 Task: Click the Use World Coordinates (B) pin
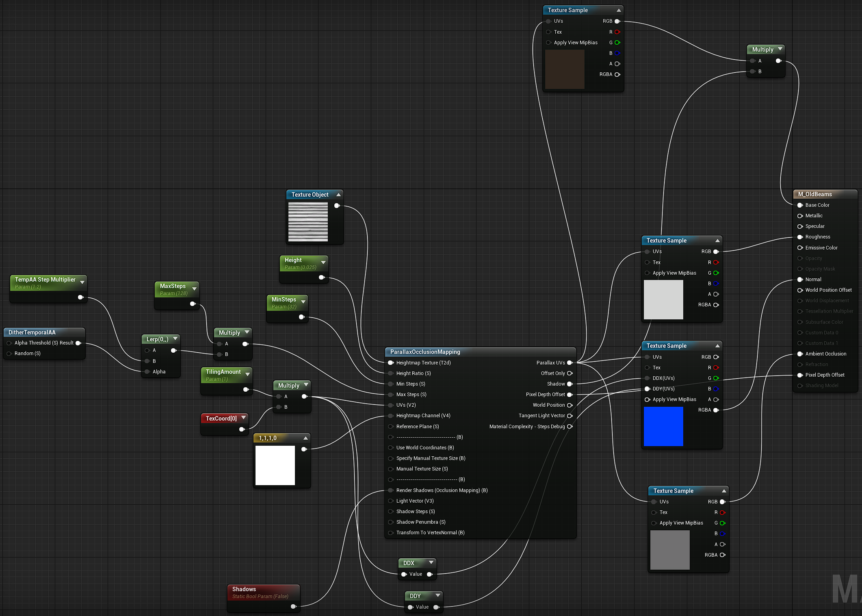point(391,448)
